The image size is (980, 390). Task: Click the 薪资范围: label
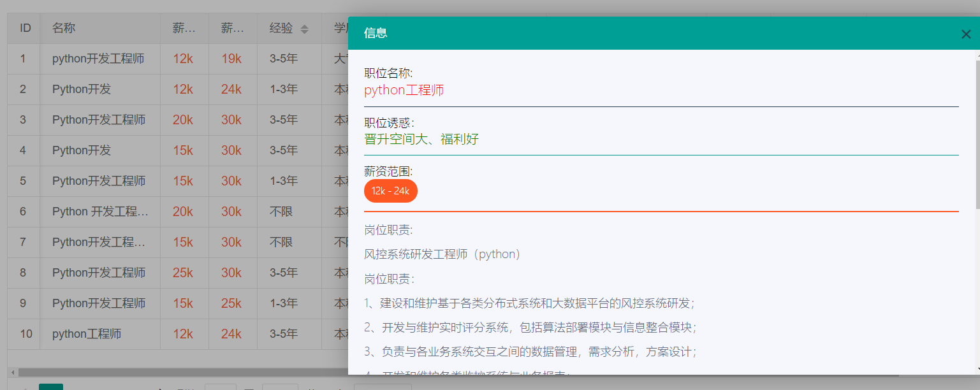pos(388,171)
